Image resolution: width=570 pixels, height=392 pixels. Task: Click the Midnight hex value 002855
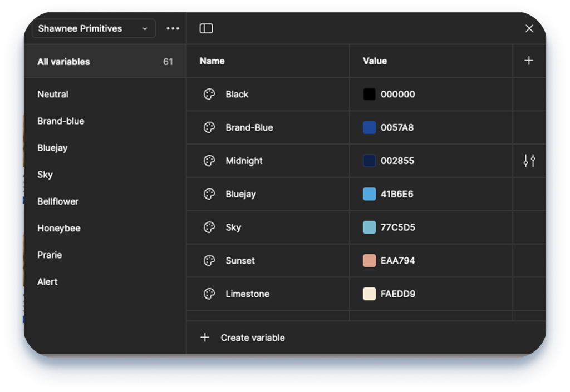coord(397,161)
